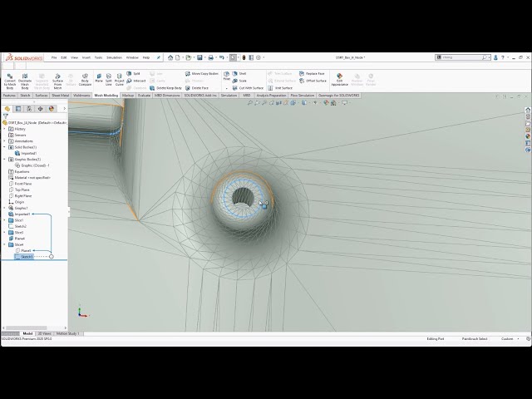Expand the Slice1 feature node
Screen dimensions: 532x399
point(4,220)
